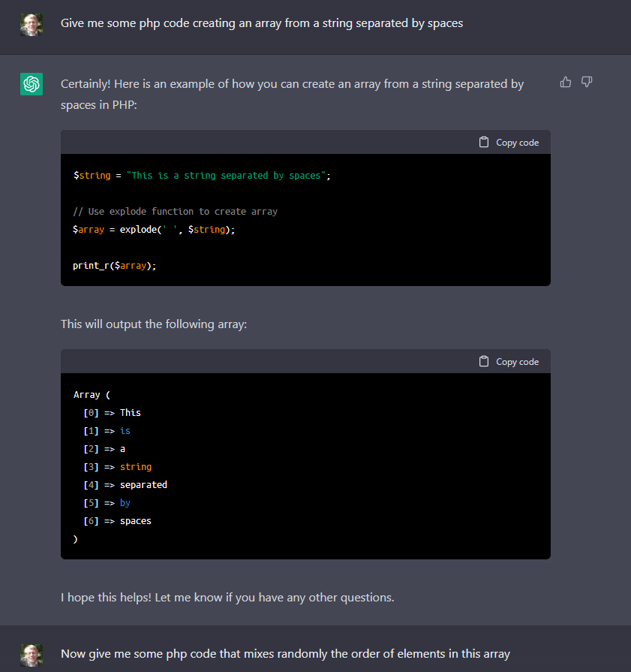Click the $string assignment line in code
The image size is (631, 672).
click(201, 175)
